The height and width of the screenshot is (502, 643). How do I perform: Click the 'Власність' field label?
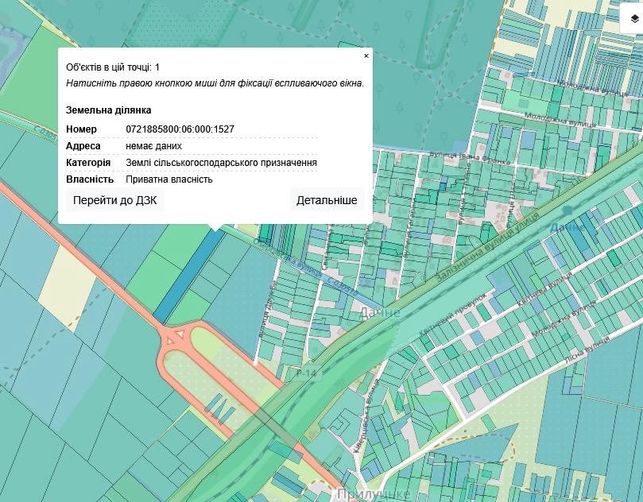coord(90,180)
